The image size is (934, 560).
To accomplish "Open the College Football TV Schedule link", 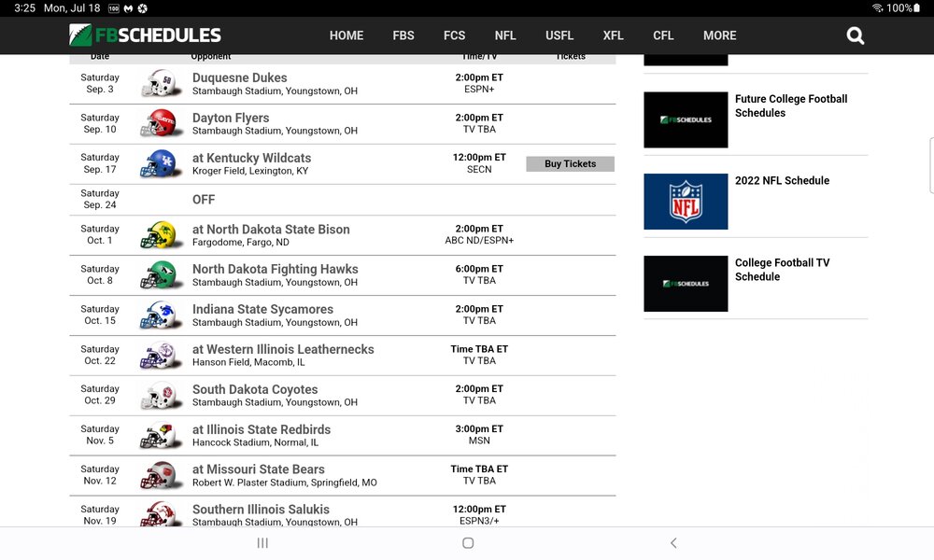I will [x=782, y=270].
